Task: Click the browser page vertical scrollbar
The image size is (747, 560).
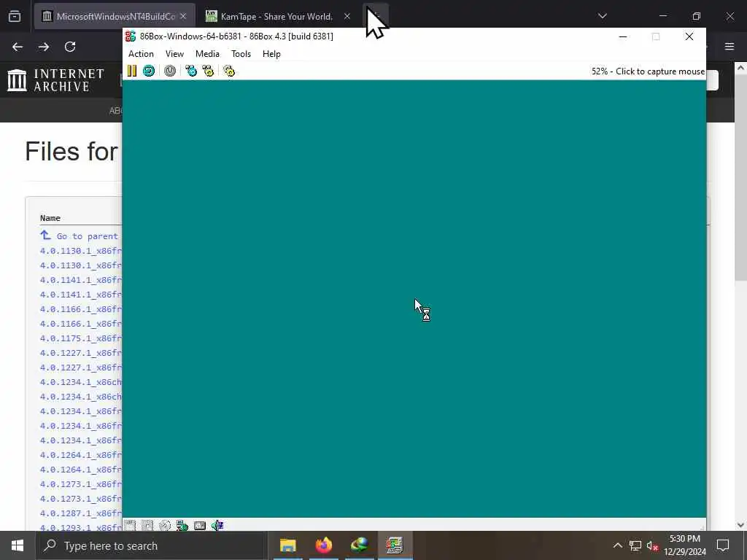Action: pos(741,176)
